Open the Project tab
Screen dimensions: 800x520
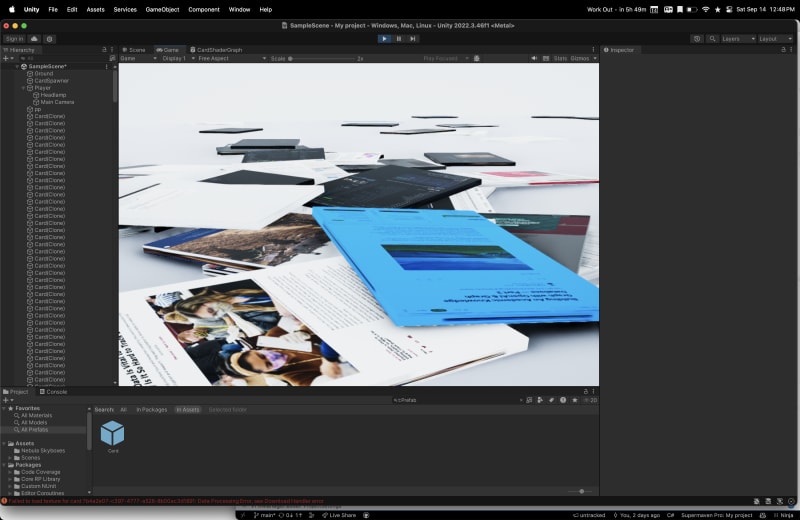pos(15,392)
